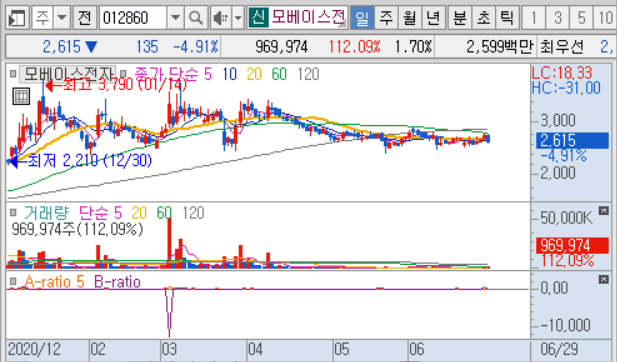The height and width of the screenshot is (362, 617).
Task: Close the volume panel with X
Action: click(x=603, y=211)
